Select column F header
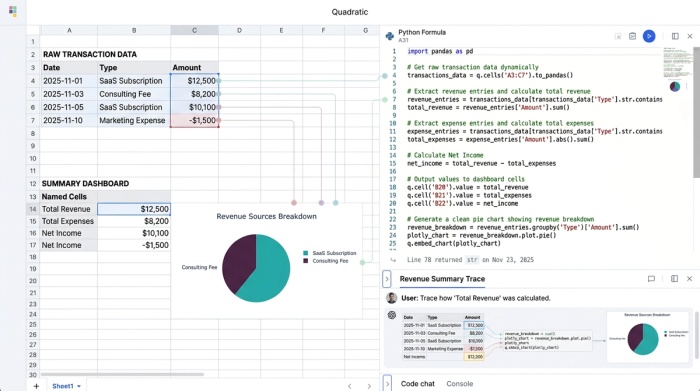The width and height of the screenshot is (700, 391). click(x=323, y=30)
